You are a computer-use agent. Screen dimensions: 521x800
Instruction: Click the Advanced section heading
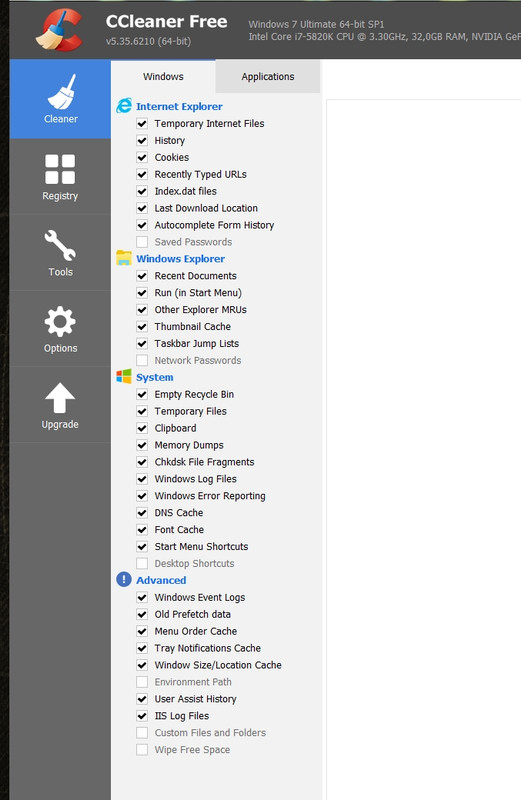point(161,580)
